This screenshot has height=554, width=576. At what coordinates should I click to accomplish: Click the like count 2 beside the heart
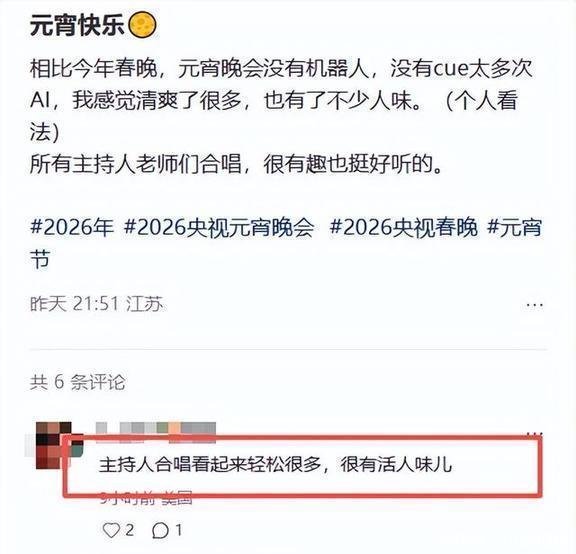click(129, 530)
